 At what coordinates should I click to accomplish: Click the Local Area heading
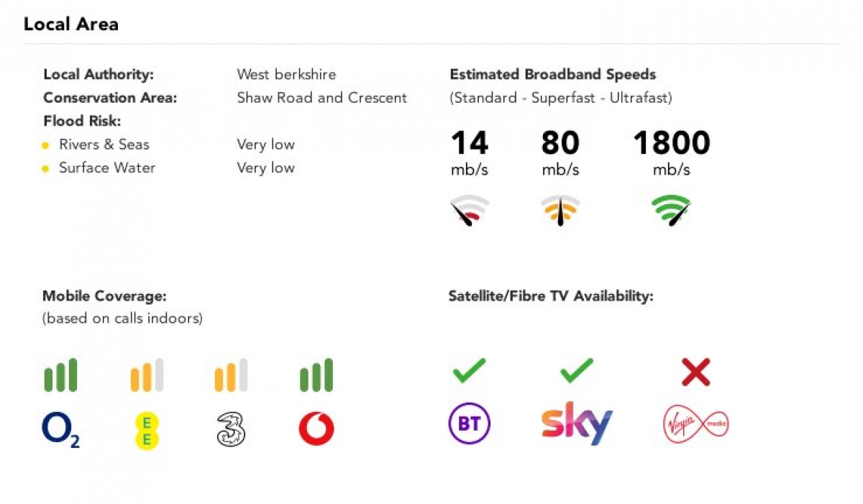pyautogui.click(x=71, y=24)
